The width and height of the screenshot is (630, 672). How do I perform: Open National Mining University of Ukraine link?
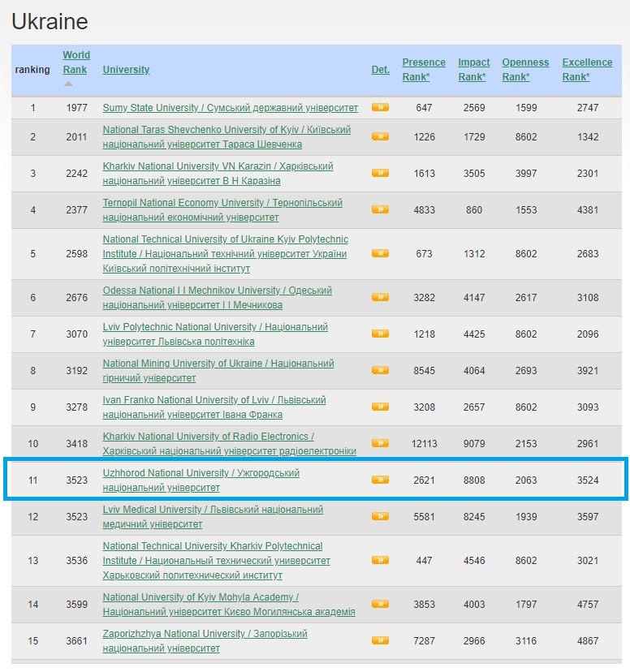coord(218,370)
